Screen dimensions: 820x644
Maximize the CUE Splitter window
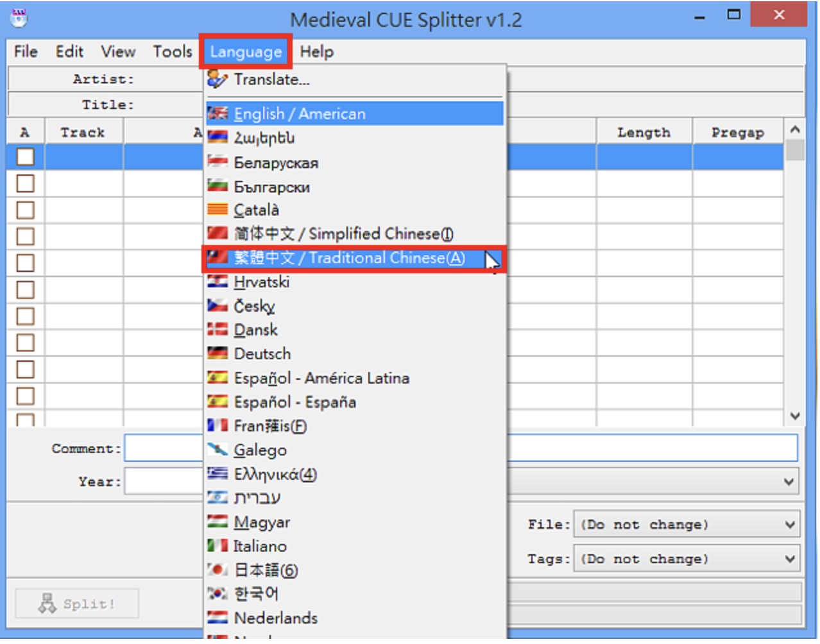coord(733,15)
